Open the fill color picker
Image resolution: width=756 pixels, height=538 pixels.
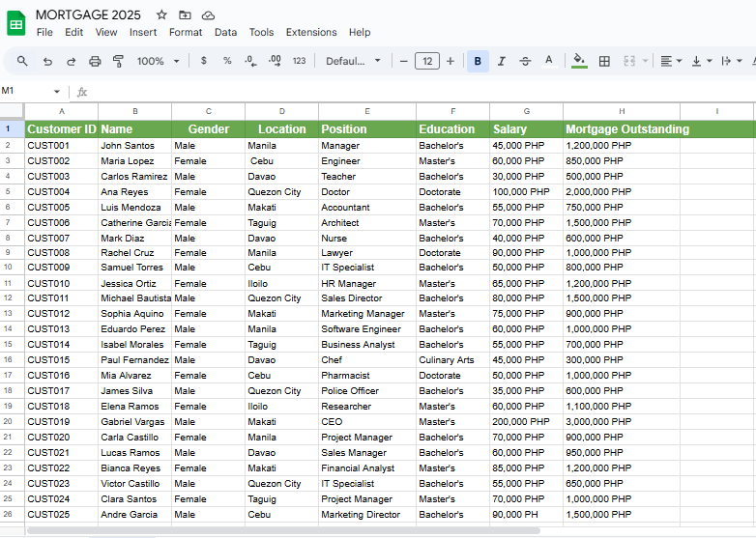(x=579, y=61)
